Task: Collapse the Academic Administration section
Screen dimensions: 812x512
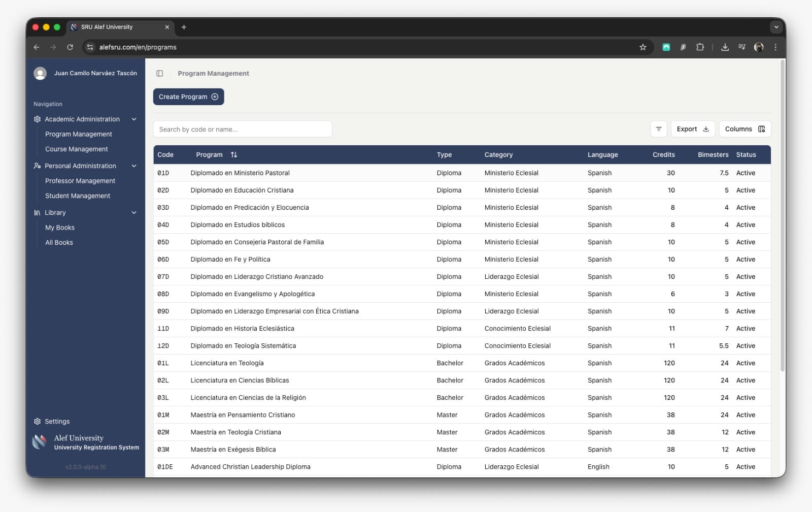Action: coord(134,119)
